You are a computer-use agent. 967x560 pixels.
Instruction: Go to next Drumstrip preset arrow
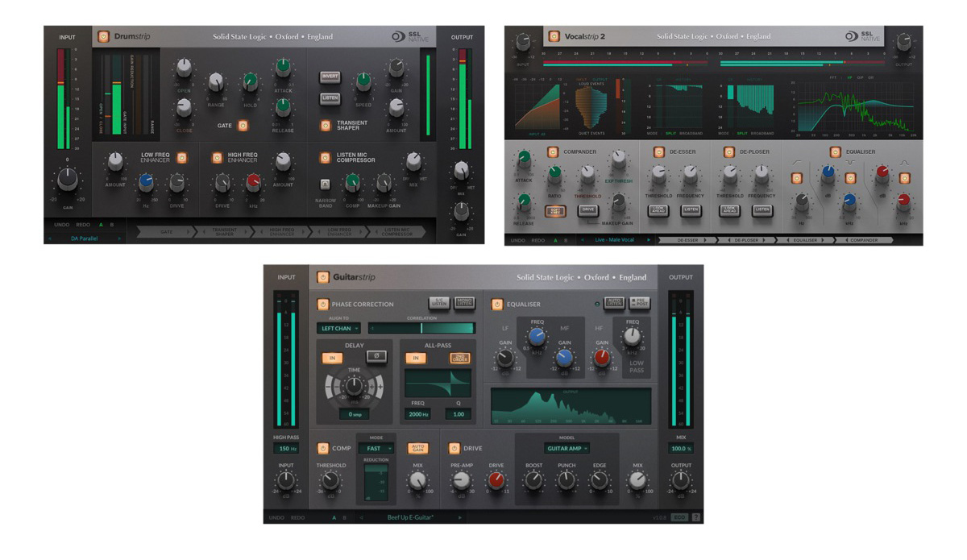click(119, 239)
